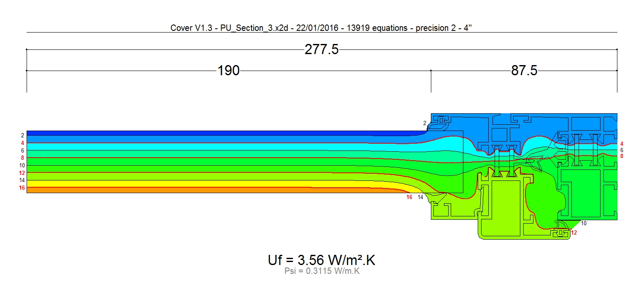The height and width of the screenshot is (295, 644).
Task: Select isotherm label "6" on the right edge
Action: [622, 150]
